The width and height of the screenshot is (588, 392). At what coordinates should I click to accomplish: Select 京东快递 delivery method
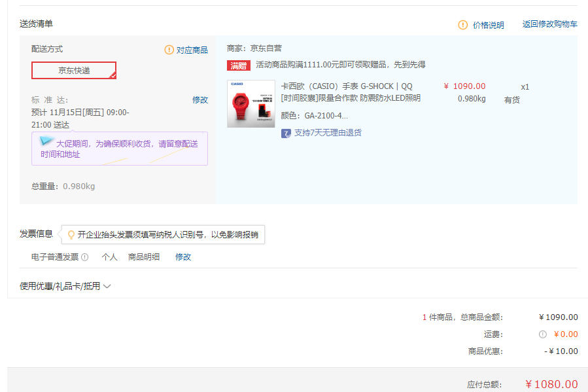74,70
